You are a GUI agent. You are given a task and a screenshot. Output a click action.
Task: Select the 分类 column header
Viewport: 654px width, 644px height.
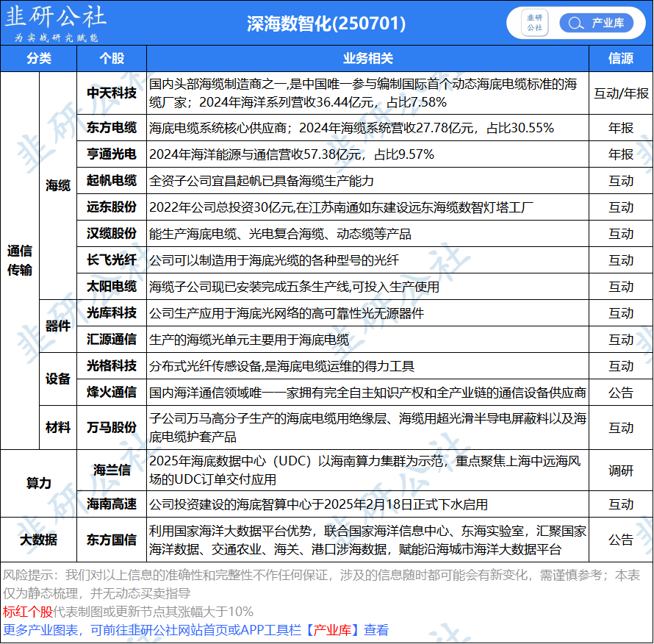39,59
